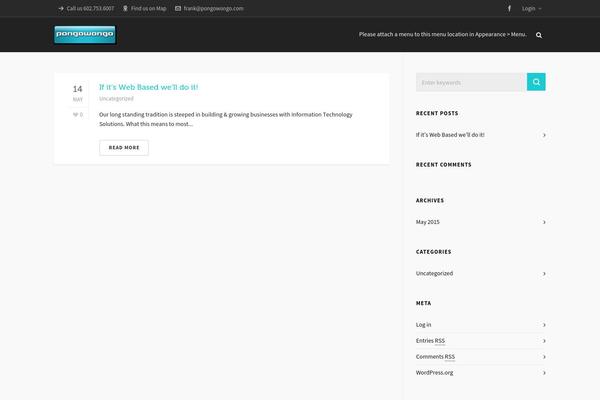Click the RECENT COMMENTS heading

443,165
